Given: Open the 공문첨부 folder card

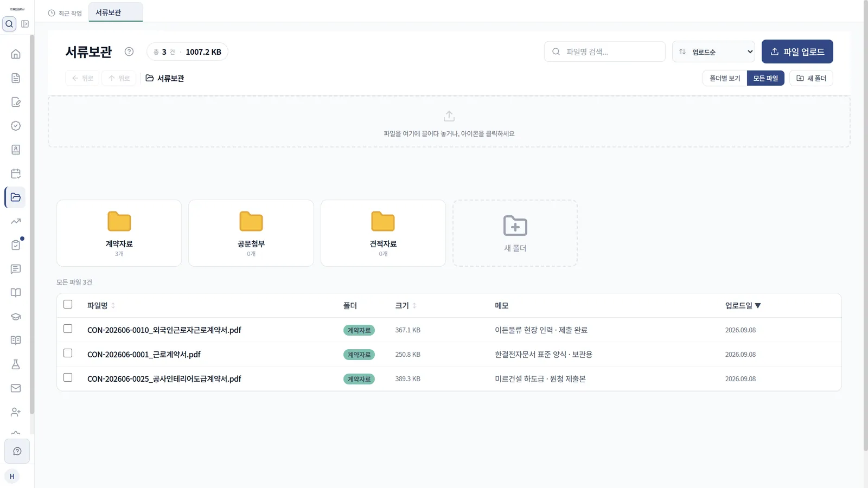Looking at the screenshot, I should [251, 233].
